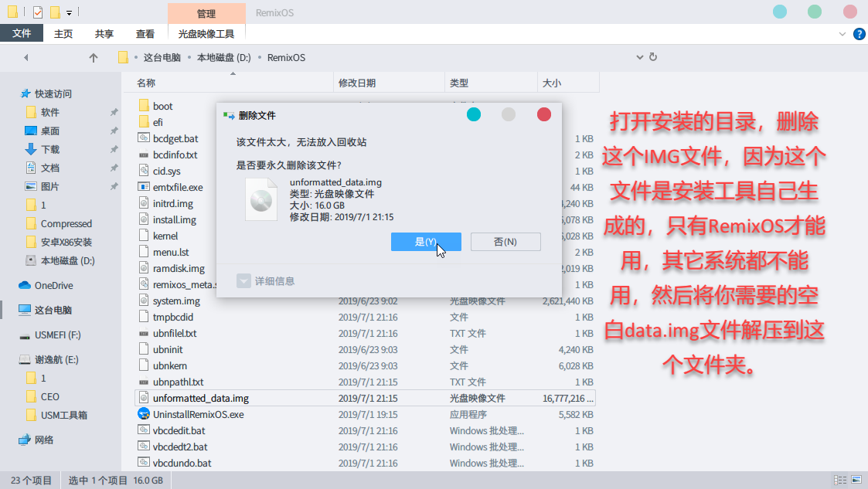The height and width of the screenshot is (489, 868).
Task: Open 文档 in quick access
Action: (x=49, y=168)
